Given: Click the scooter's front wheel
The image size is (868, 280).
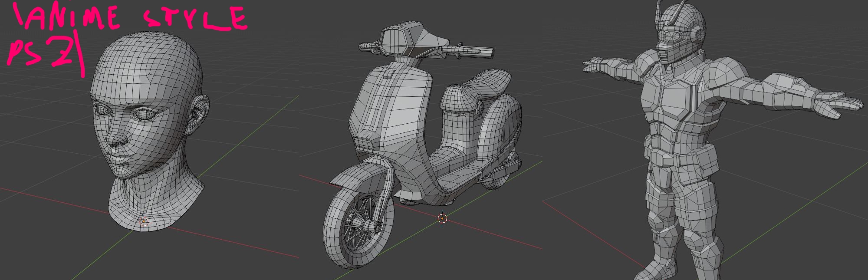Looking at the screenshot, I should point(358,227).
